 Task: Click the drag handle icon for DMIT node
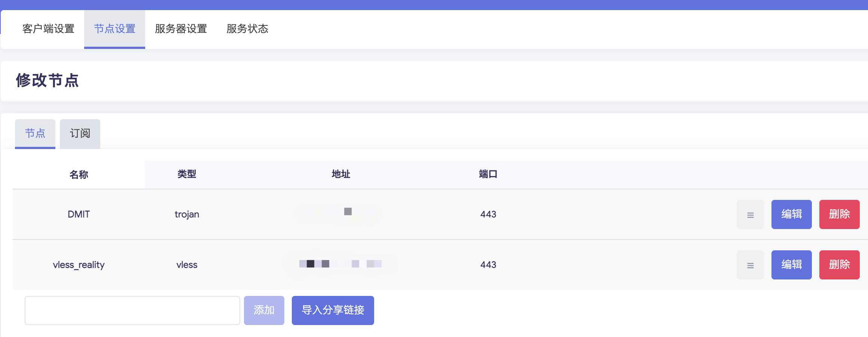(750, 214)
